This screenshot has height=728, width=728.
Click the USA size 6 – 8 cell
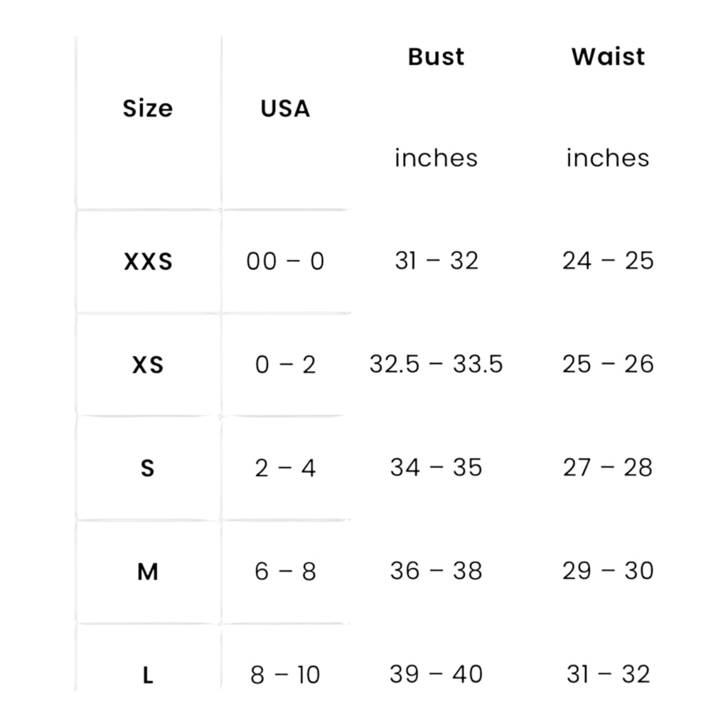click(285, 572)
